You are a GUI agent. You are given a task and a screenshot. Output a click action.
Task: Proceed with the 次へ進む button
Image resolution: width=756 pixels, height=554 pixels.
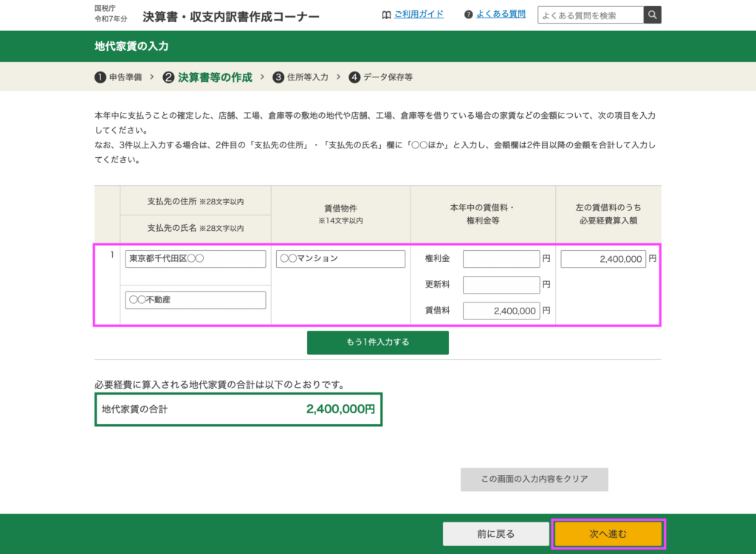pyautogui.click(x=608, y=534)
